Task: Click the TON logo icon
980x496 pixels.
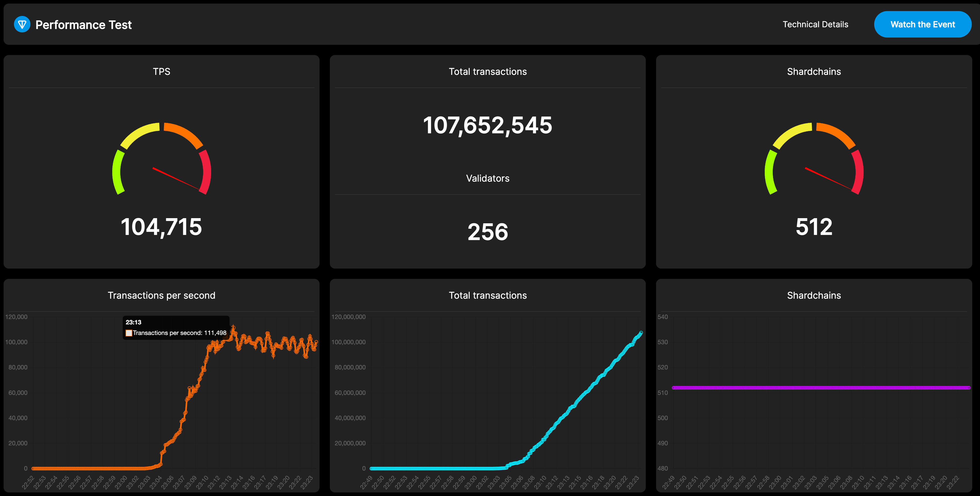Action: click(x=22, y=25)
